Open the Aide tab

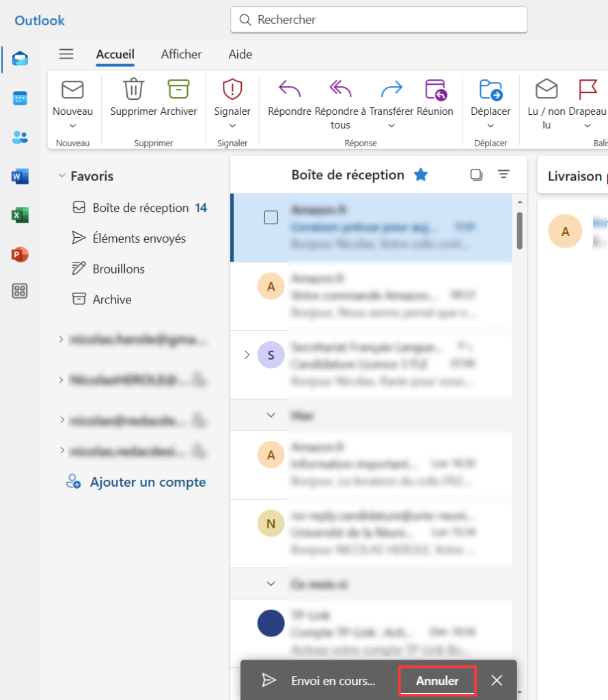click(240, 55)
